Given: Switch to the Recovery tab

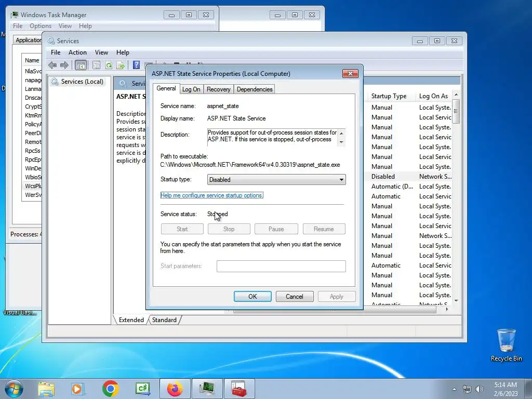Looking at the screenshot, I should [219, 89].
